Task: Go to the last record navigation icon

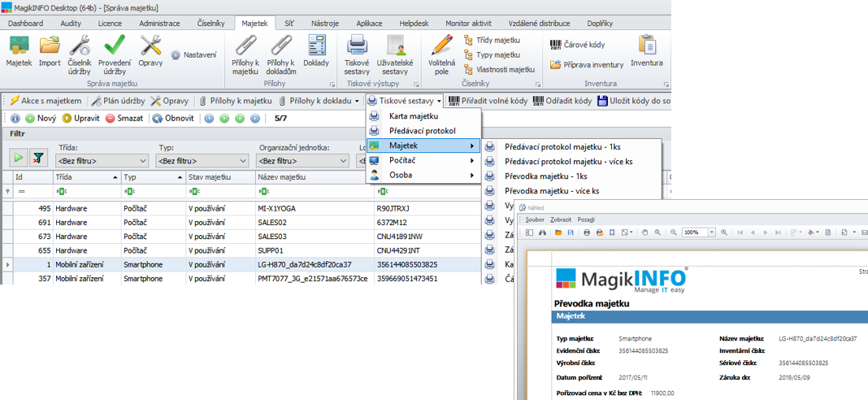Action: click(x=255, y=118)
